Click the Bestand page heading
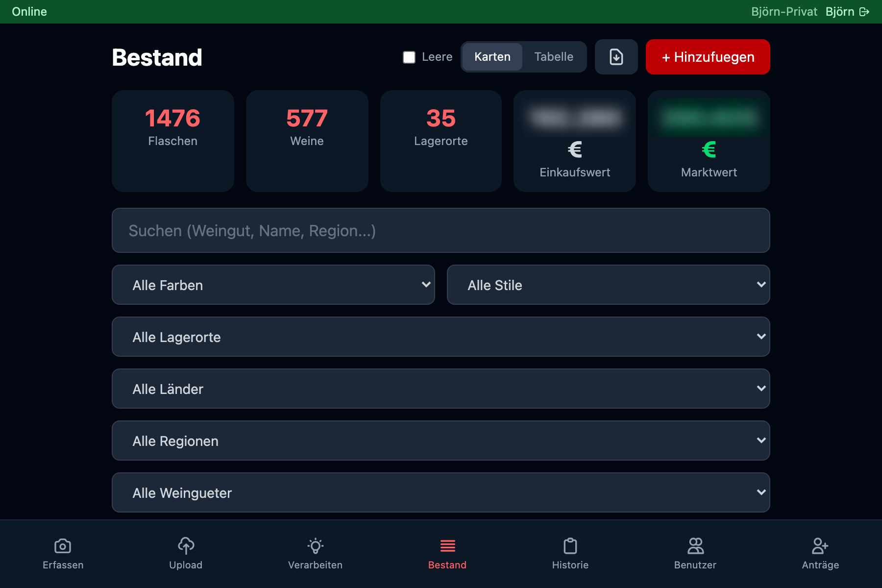Viewport: 882px width, 588px height. pos(157,57)
